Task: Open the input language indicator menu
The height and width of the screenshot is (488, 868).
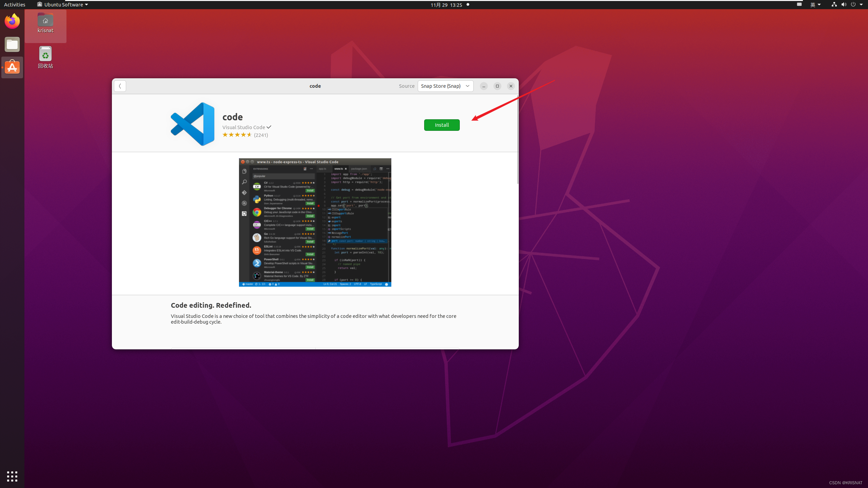Action: (815, 5)
